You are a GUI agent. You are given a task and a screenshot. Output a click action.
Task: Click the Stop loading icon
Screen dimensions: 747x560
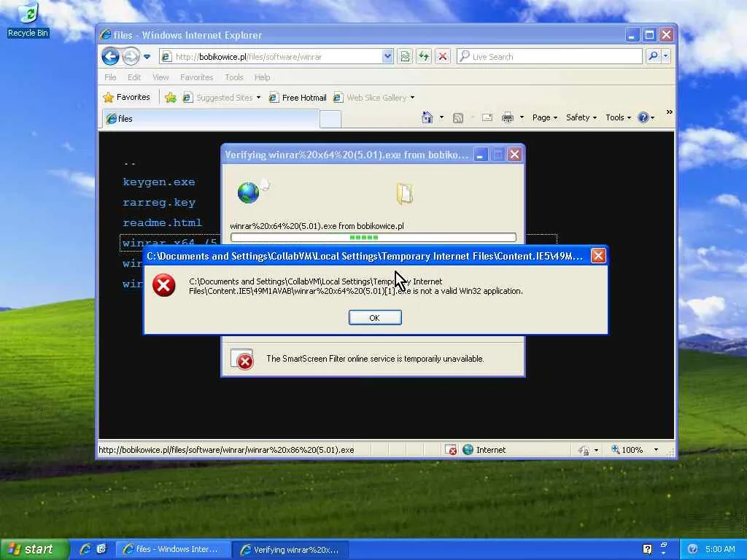pos(443,57)
